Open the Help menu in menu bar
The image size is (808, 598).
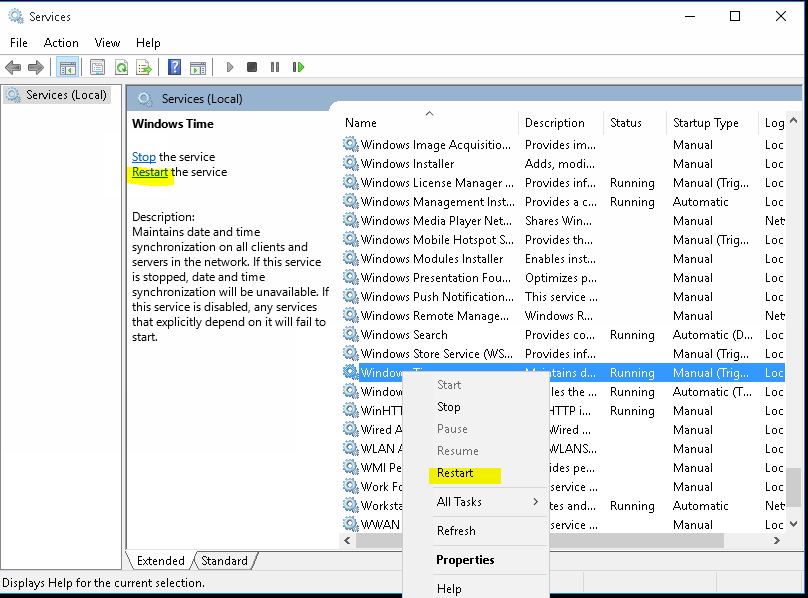tap(148, 43)
